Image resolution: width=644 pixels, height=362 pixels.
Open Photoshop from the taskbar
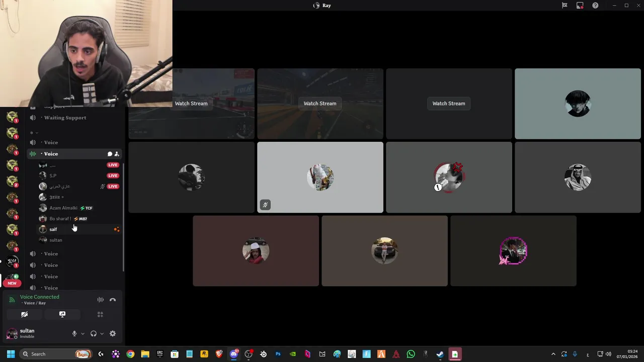[278, 354]
